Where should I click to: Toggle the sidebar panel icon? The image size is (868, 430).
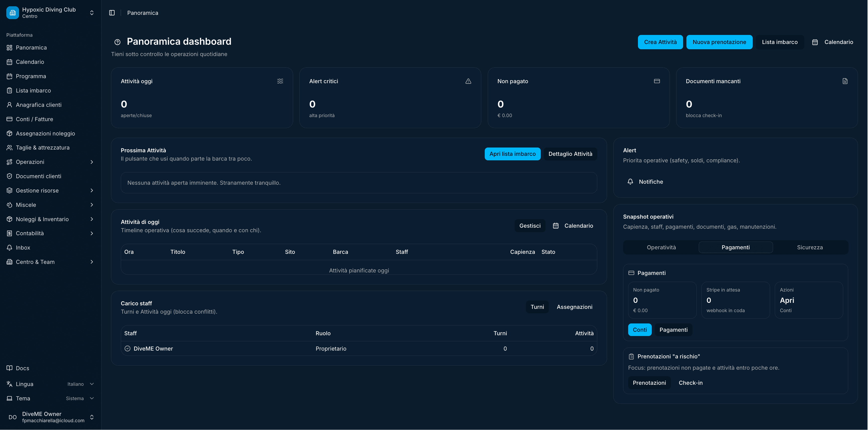[x=112, y=13]
